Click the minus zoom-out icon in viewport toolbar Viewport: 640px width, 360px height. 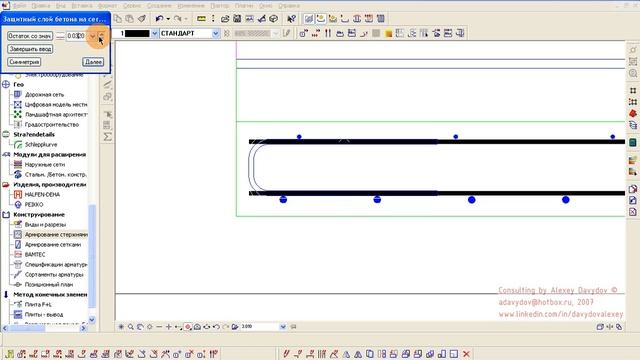click(x=159, y=327)
